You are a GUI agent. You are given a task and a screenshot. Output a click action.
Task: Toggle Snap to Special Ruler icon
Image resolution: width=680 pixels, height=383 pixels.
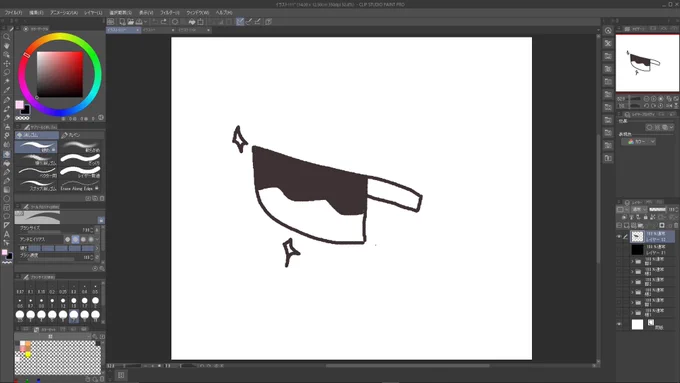tap(249, 21)
